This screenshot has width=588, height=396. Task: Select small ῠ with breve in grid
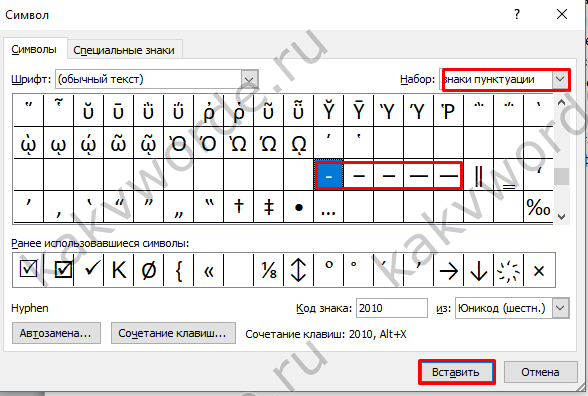coord(88,111)
